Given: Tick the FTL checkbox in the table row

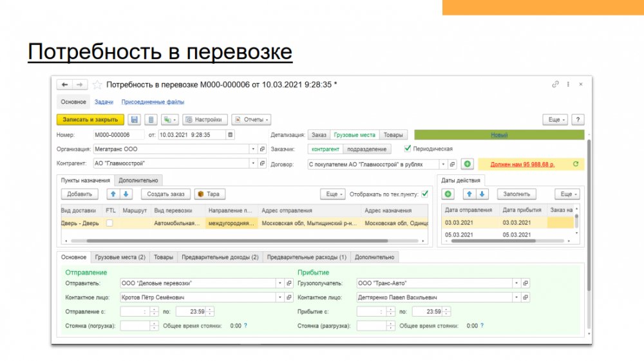Looking at the screenshot, I should point(110,223).
